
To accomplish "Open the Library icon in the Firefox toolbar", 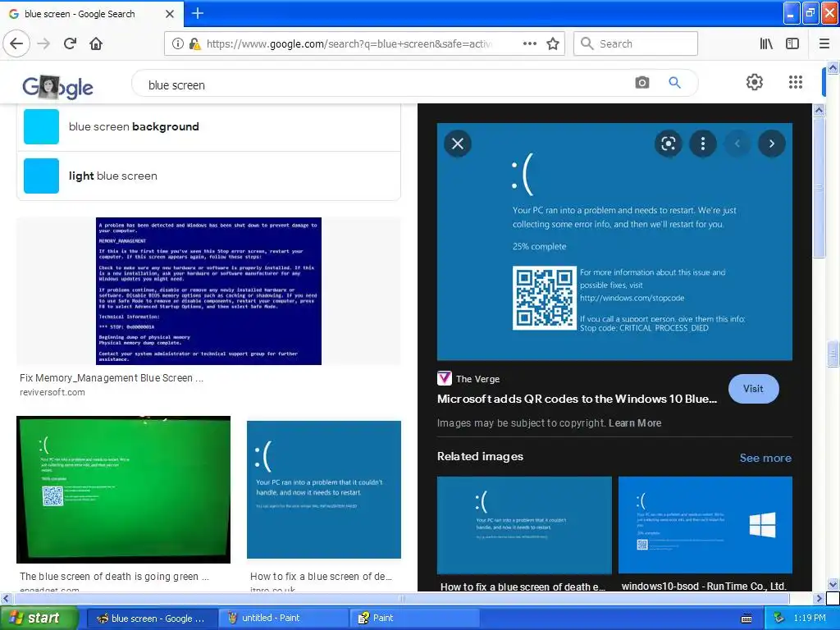I will pos(766,43).
